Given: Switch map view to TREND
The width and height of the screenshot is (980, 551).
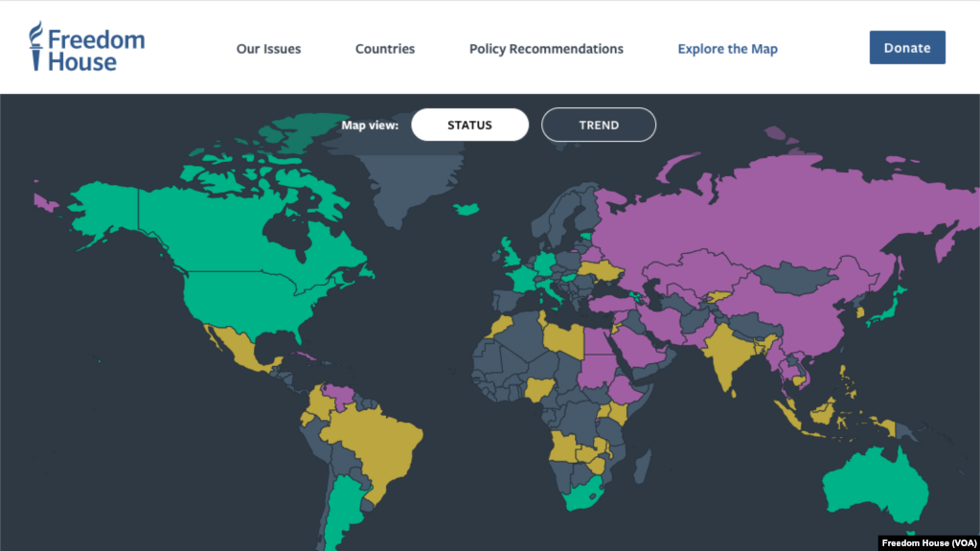Looking at the screenshot, I should tap(599, 125).
